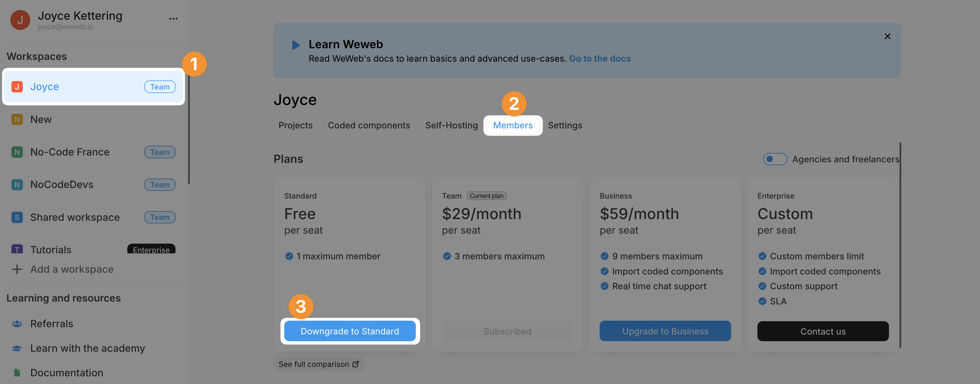
Task: Click the Referrals icon in sidebar
Action: (x=17, y=324)
